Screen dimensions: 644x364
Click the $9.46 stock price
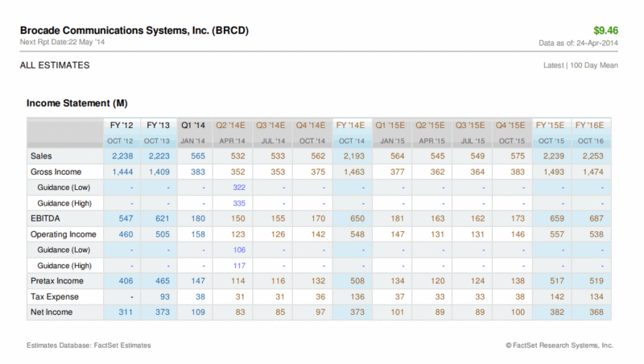605,31
